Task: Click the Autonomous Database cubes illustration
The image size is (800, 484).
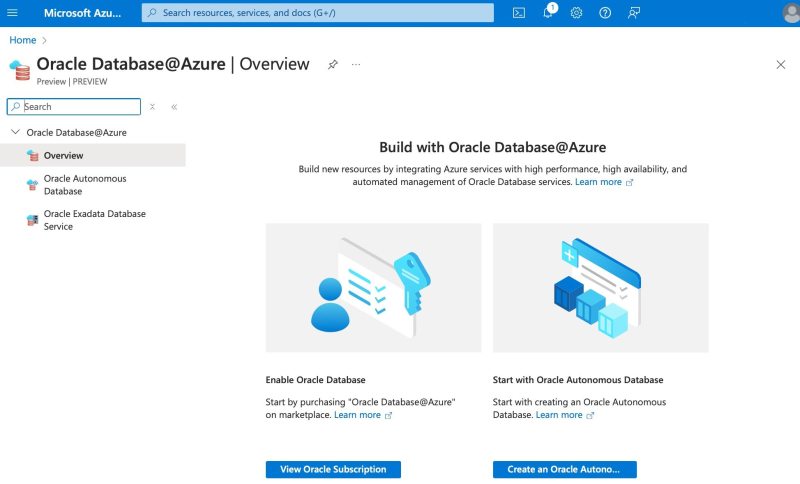Action: point(601,288)
